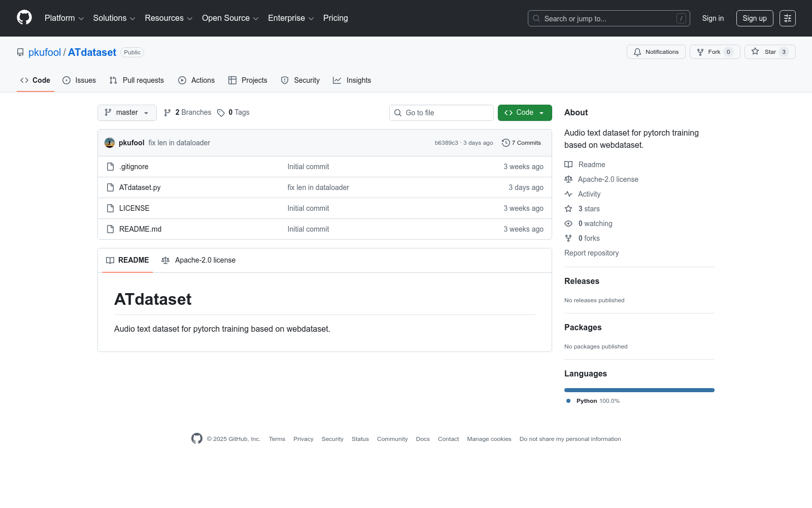Open the footer Docs link
The width and height of the screenshot is (812, 508).
423,439
